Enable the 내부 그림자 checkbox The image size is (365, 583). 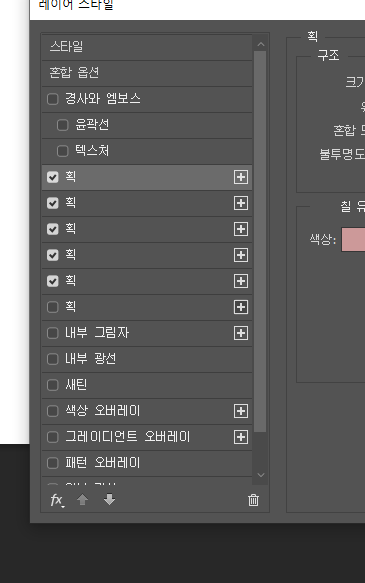pyautogui.click(x=53, y=333)
